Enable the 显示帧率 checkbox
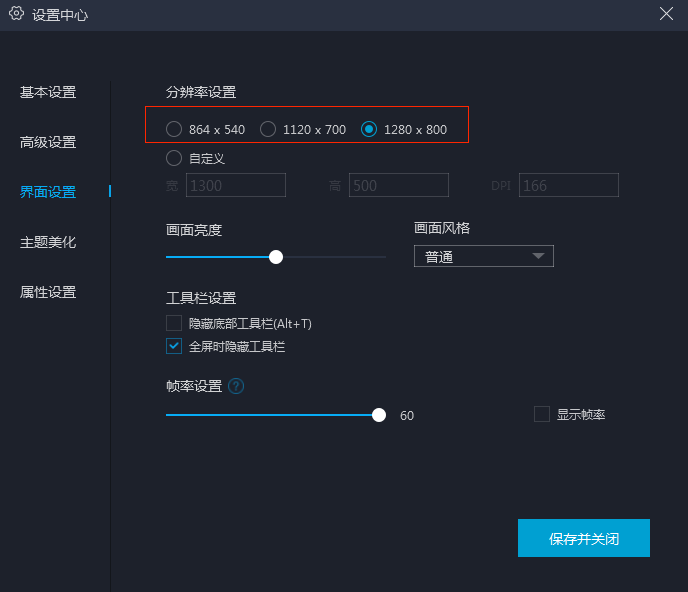 point(542,414)
